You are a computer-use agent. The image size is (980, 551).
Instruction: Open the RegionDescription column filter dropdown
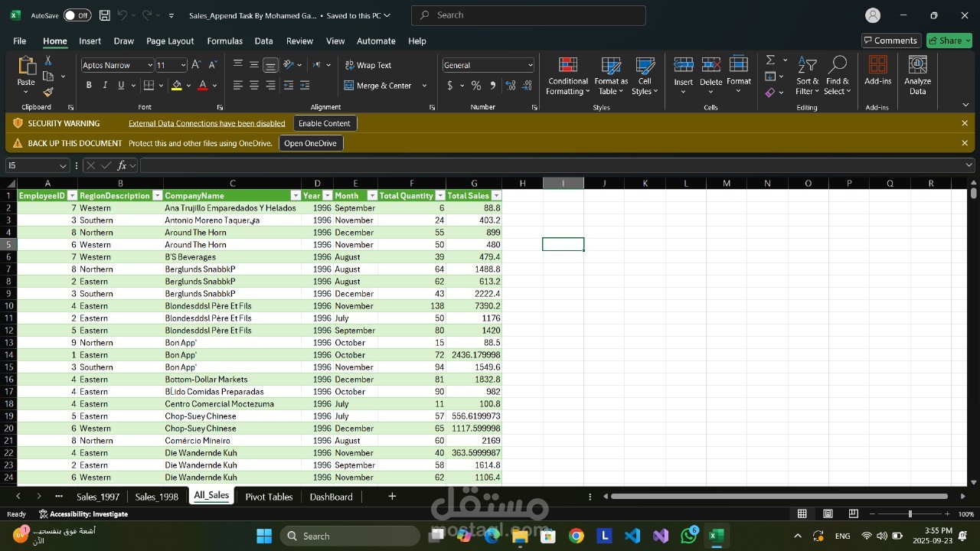point(157,196)
